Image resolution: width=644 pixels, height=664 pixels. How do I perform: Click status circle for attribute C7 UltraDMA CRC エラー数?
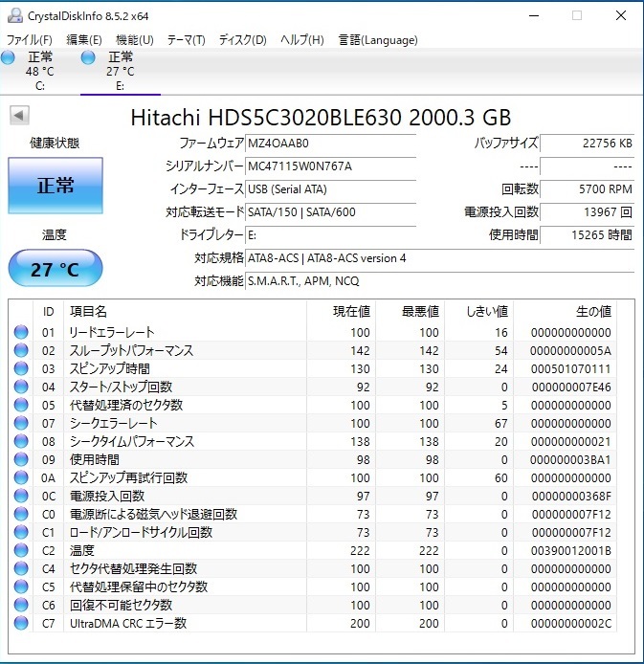click(21, 624)
